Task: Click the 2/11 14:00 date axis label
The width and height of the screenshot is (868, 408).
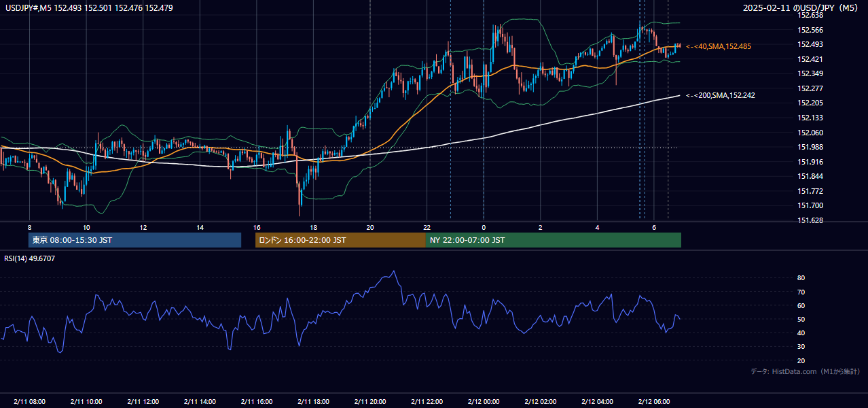Action: pyautogui.click(x=200, y=402)
